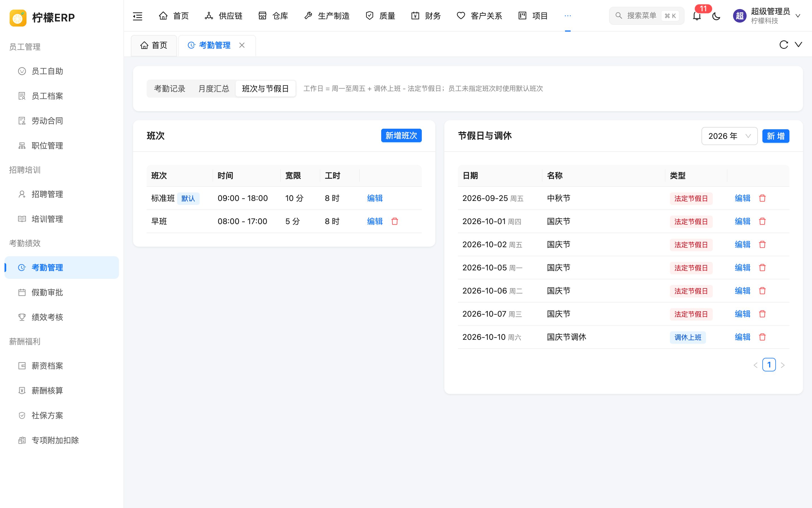This screenshot has height=508, width=812.
Task: Edit the 中秋节 holiday entry
Action: point(743,198)
